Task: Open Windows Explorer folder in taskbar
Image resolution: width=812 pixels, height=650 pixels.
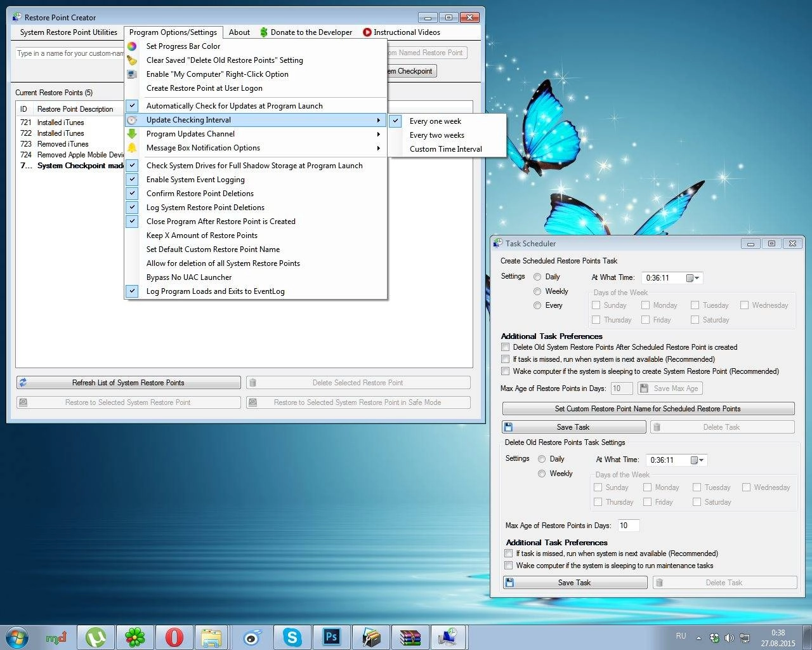Action: click(211, 637)
